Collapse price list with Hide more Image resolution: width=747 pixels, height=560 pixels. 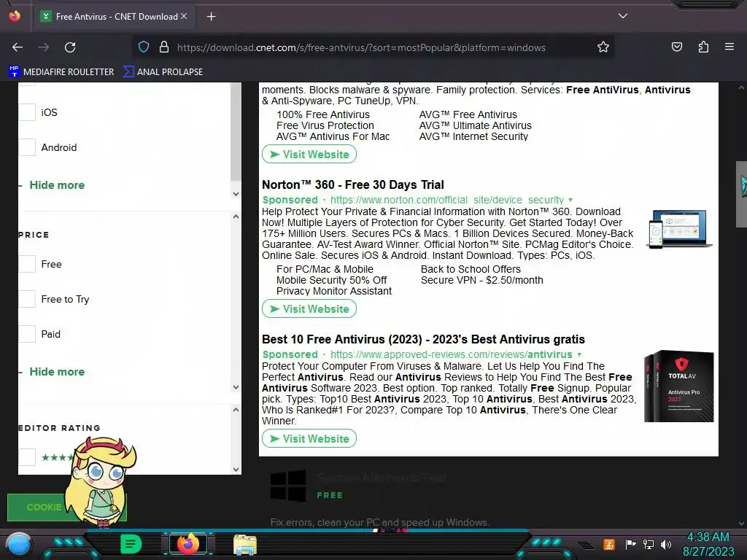coord(57,371)
